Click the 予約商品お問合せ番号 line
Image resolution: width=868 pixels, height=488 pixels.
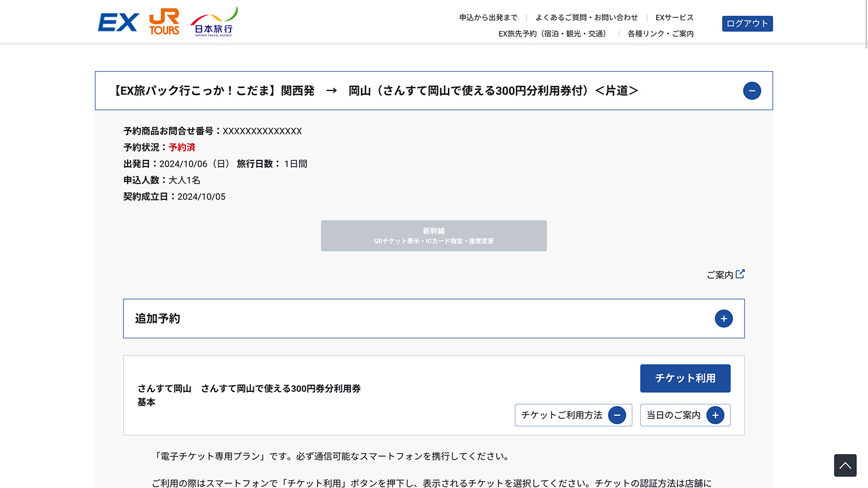tap(212, 131)
